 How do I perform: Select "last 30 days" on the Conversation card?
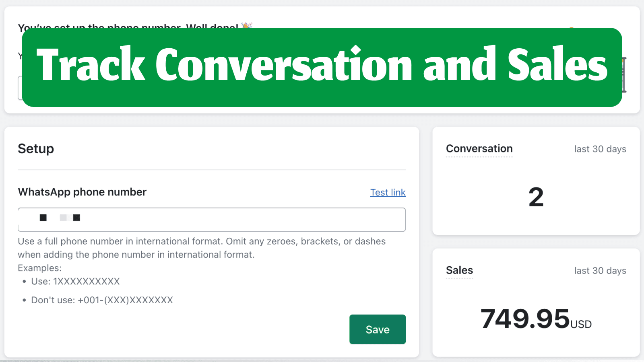point(600,149)
